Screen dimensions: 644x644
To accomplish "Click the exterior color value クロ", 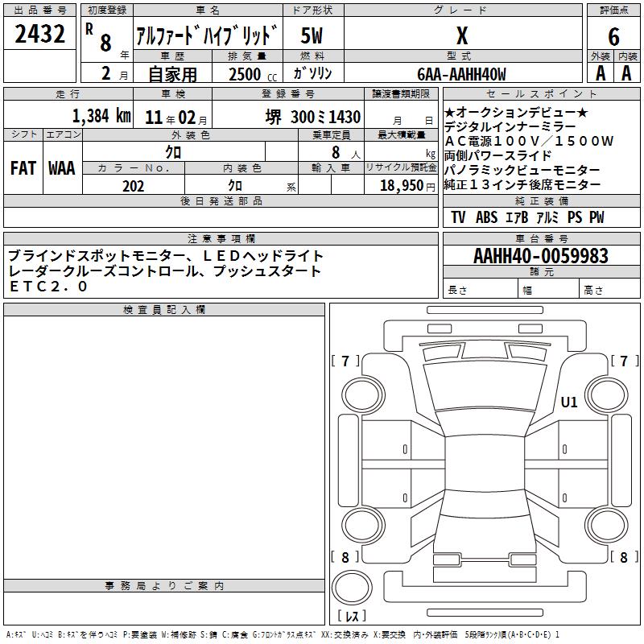I will 173,152.
